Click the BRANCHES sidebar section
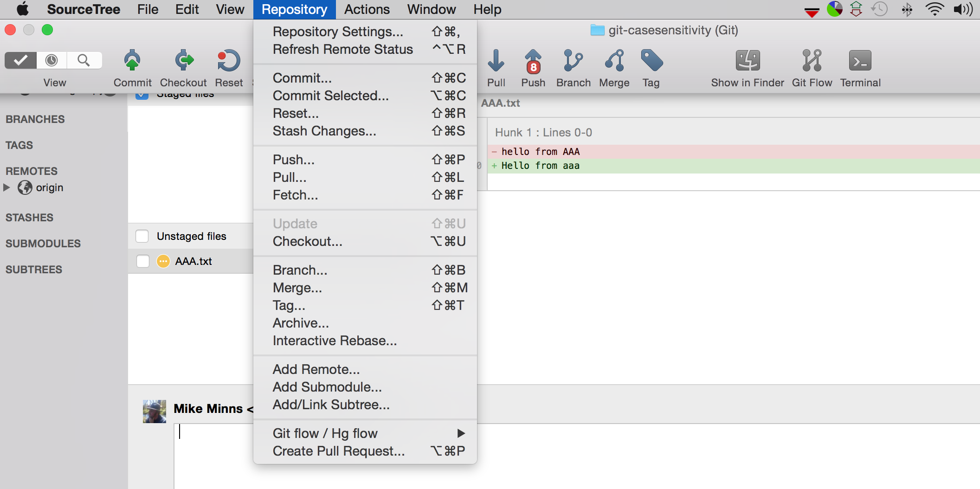Viewport: 980px width, 489px height. [35, 119]
